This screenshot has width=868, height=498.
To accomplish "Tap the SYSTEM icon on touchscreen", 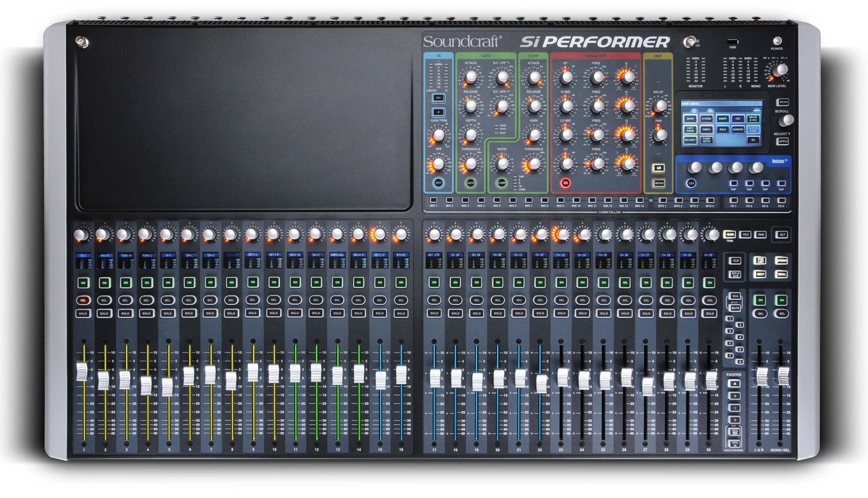I will click(707, 118).
